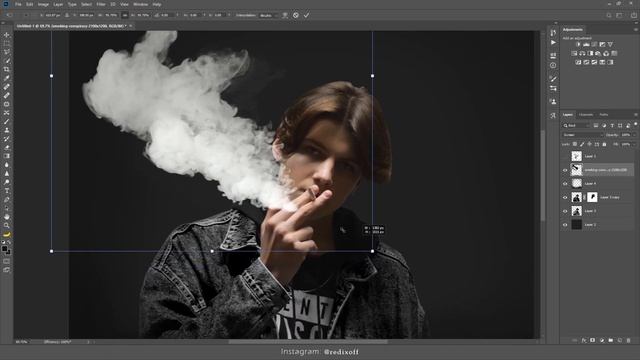Open the File menu
The height and width of the screenshot is (360, 640).
[18, 4]
